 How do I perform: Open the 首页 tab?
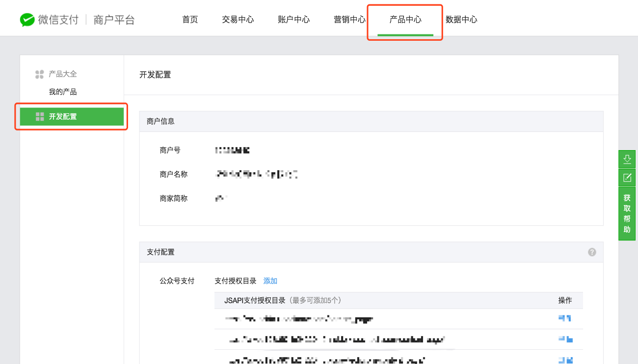pos(190,20)
